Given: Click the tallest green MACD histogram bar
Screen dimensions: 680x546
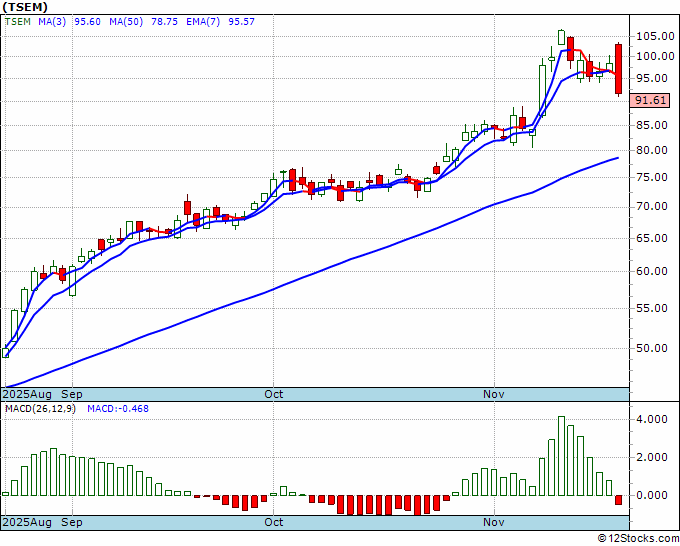Looking at the screenshot, I should coord(561,456).
